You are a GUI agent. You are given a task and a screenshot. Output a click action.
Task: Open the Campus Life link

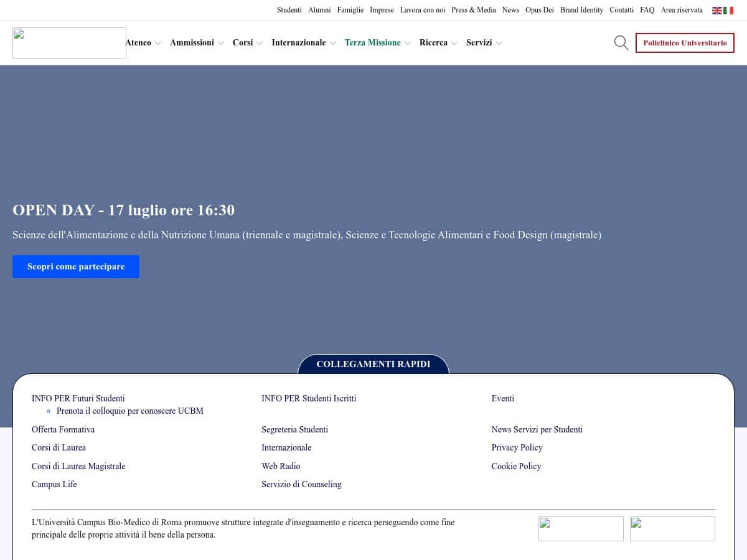coord(54,484)
